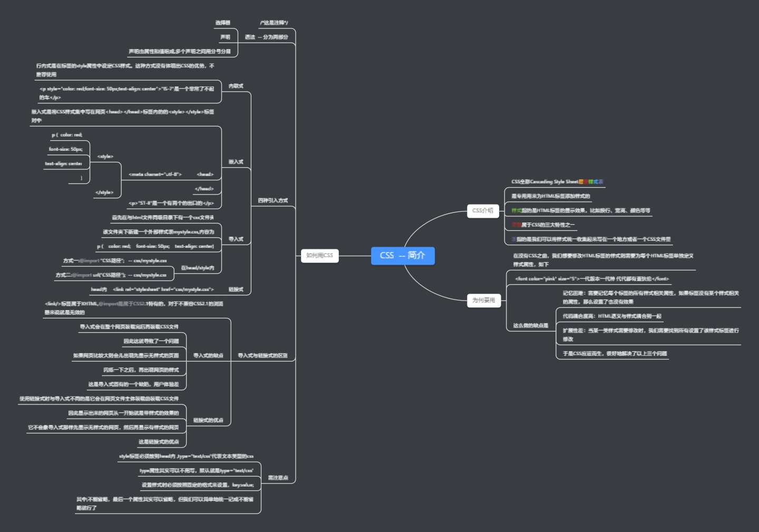The width and height of the screenshot is (759, 532).
Task: Click the '记忆困难' drawback node
Action: [651, 297]
